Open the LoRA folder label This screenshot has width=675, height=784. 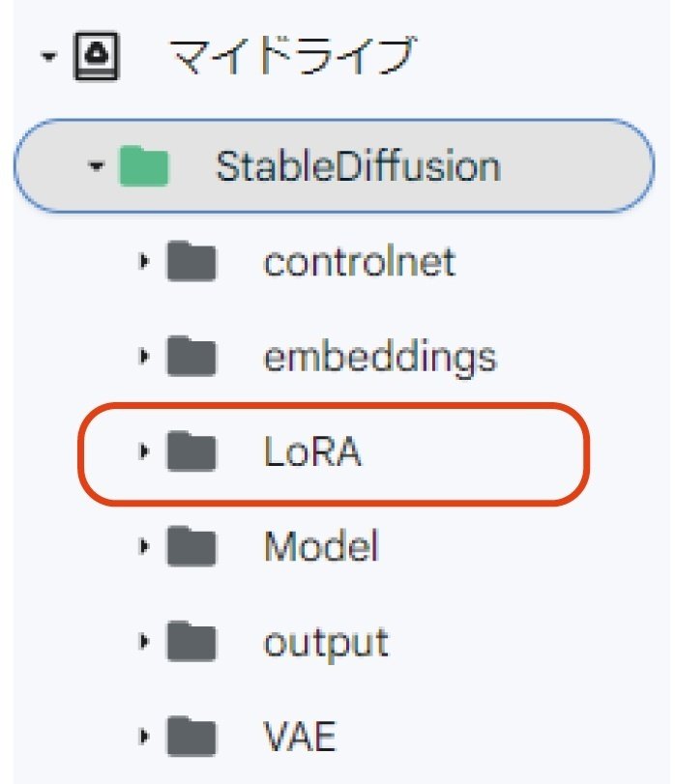312,451
